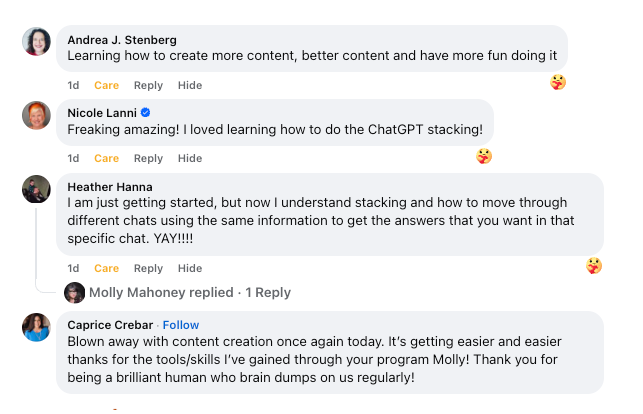The image size is (643, 414).
Task: Open Nicole Lanni's profile picture
Action: 36,115
